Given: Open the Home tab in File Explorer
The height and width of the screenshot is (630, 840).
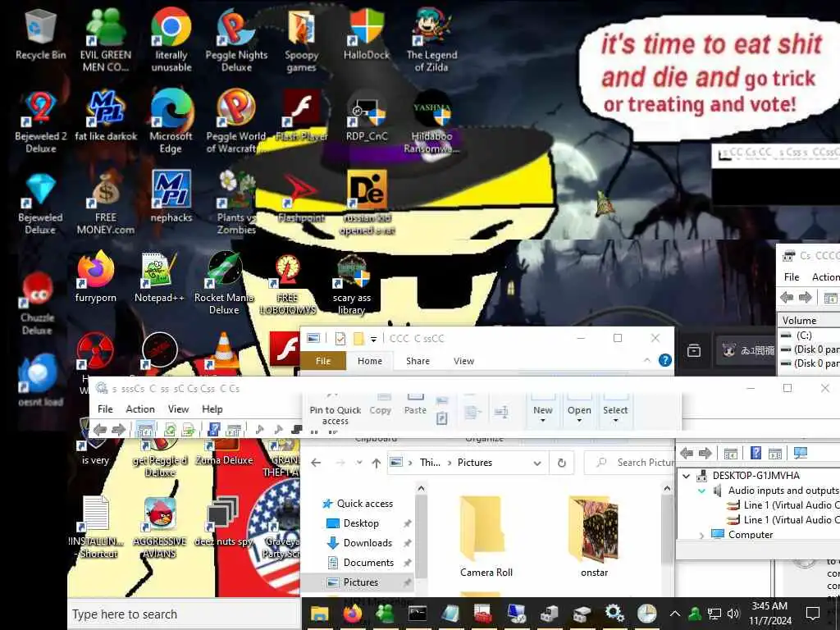Looking at the screenshot, I should [370, 361].
